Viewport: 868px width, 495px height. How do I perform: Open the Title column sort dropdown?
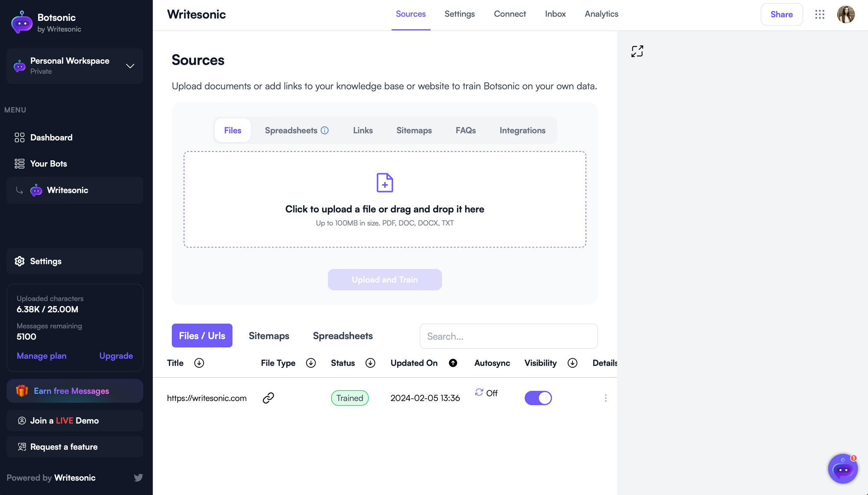tap(199, 363)
